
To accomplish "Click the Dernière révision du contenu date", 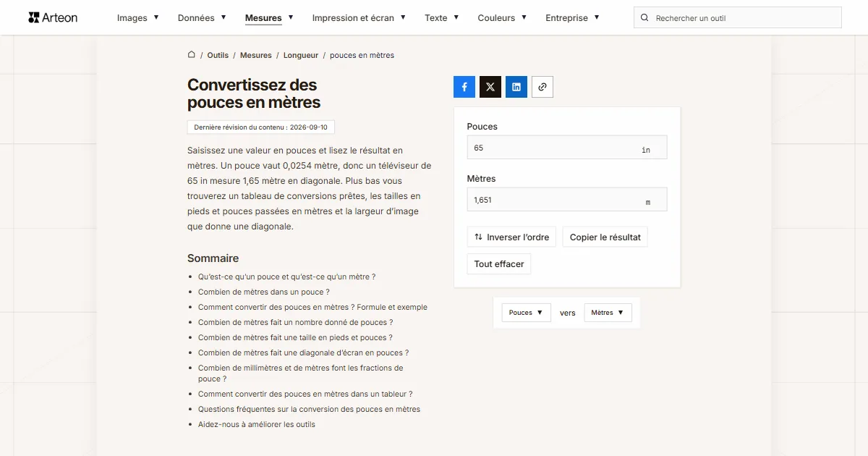I will click(260, 127).
